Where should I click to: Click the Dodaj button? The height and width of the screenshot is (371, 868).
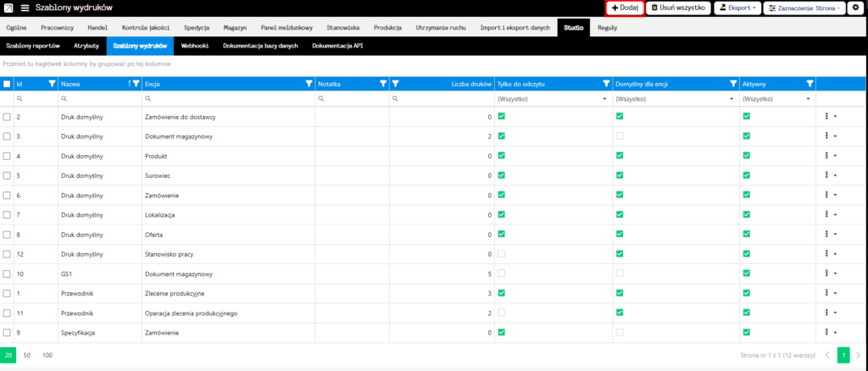625,8
